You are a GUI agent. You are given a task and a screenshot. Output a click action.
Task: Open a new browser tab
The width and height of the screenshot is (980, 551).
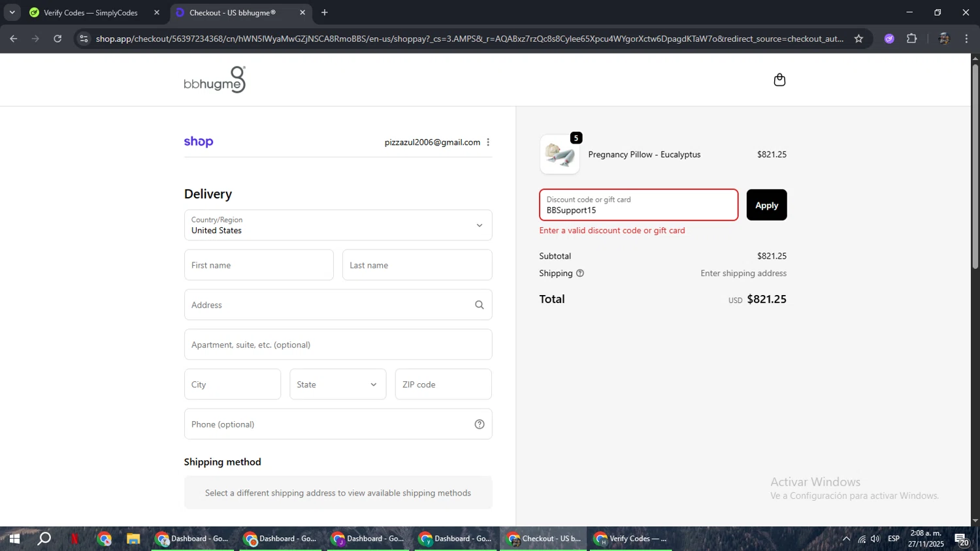pyautogui.click(x=325, y=12)
